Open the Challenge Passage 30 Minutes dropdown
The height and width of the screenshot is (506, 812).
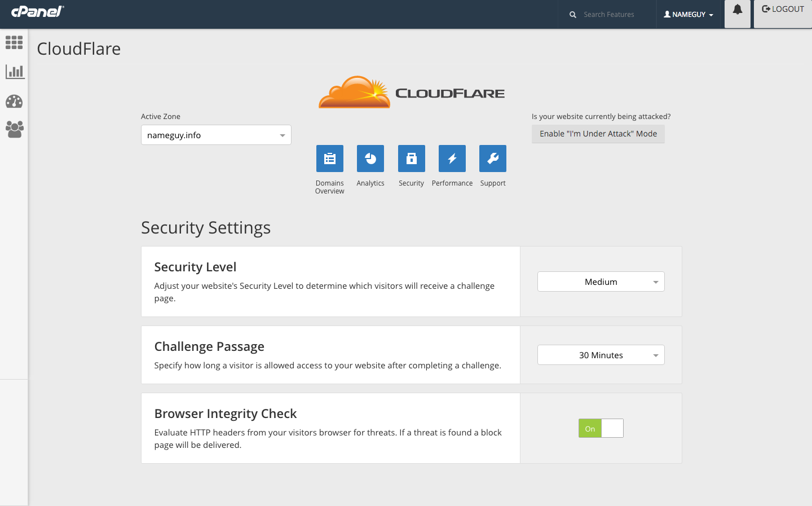pos(601,355)
